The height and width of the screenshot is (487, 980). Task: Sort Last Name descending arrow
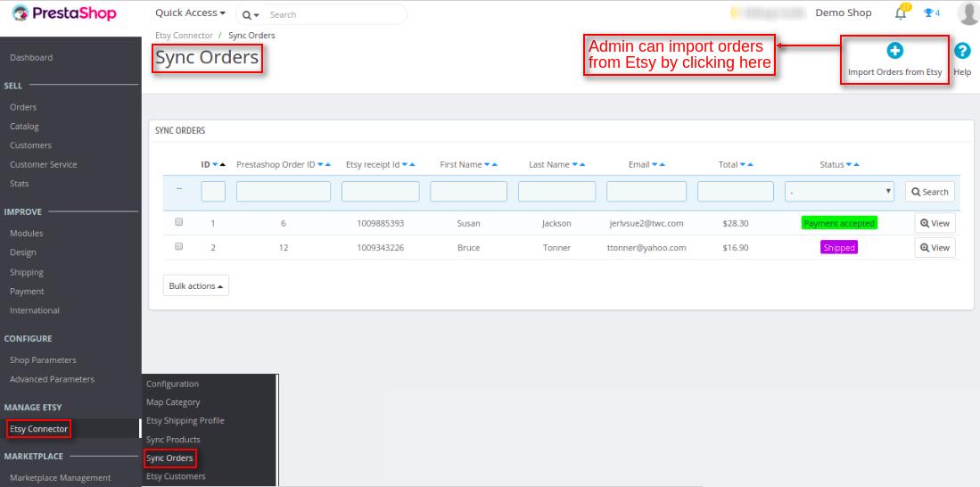[x=575, y=165]
